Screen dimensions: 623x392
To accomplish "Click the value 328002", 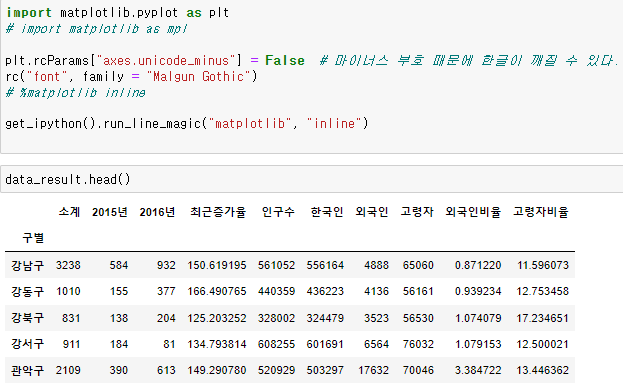I will point(277,318).
